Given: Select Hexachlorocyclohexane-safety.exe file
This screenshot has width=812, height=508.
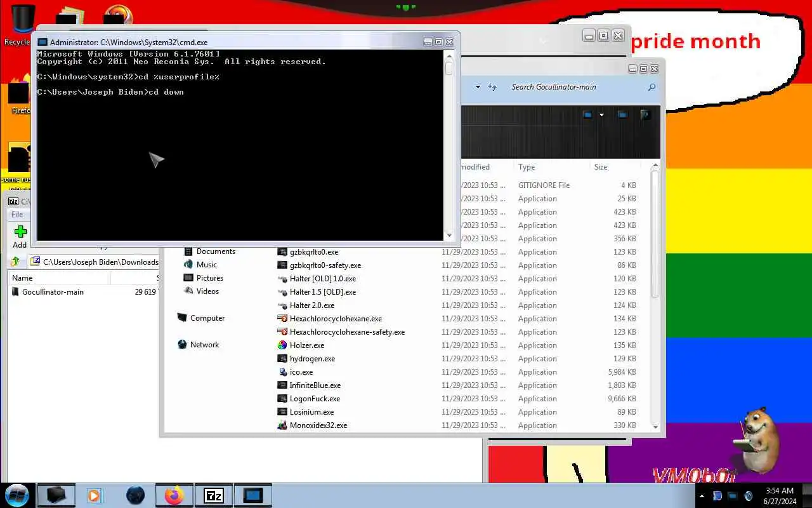Looking at the screenshot, I should (347, 332).
